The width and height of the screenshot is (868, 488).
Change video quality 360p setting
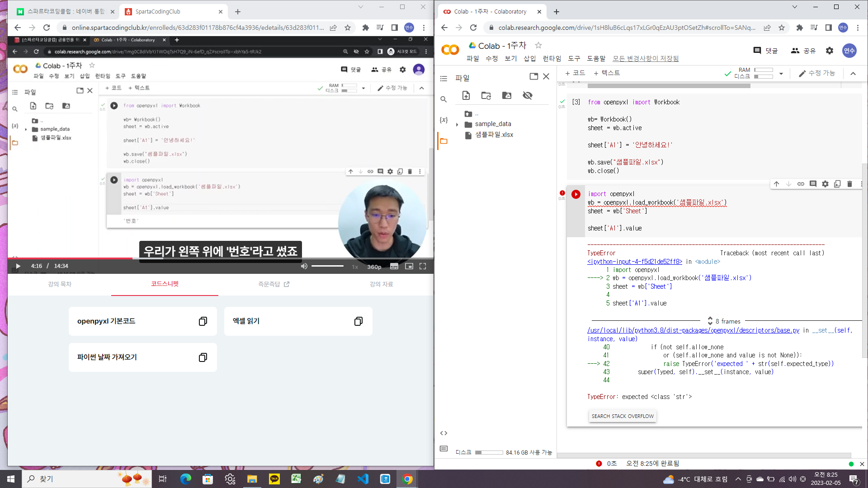pos(374,267)
